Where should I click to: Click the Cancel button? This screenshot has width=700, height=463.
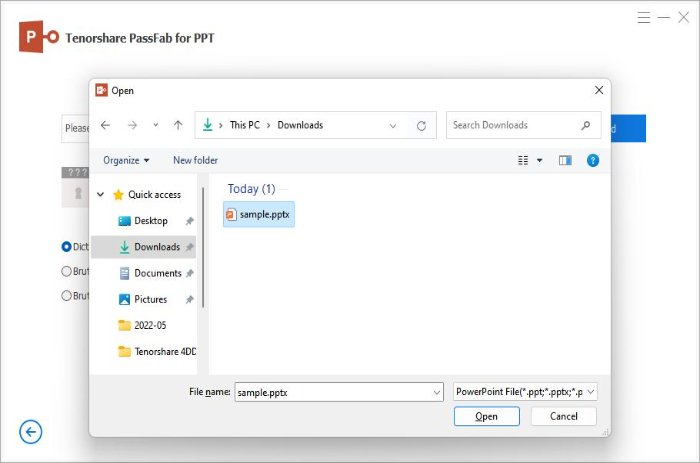(x=563, y=416)
